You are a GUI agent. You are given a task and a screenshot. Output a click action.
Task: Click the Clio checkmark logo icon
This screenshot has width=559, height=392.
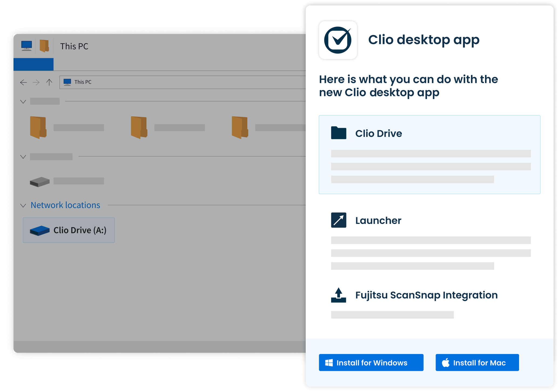(x=338, y=40)
